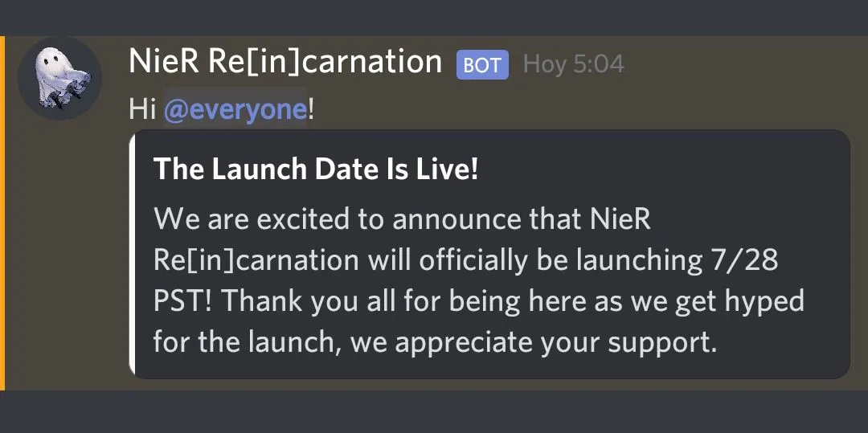
Task: Click the 7/28 launch date in the embed
Action: pos(743,260)
